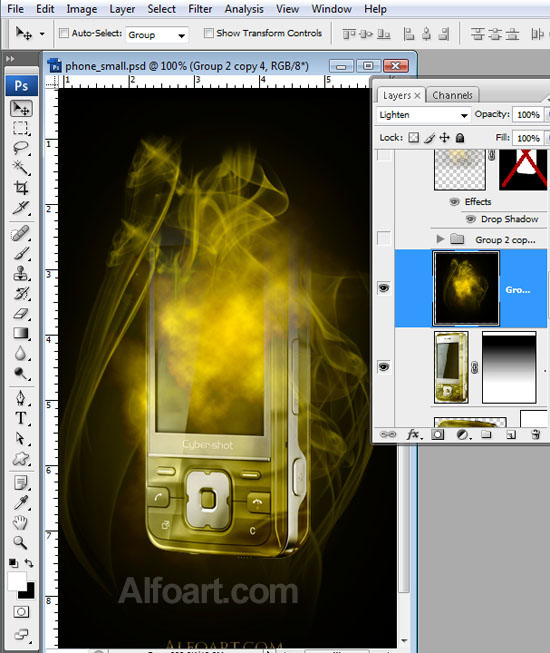
Task: Select the History Brush tool
Action: click(x=21, y=293)
